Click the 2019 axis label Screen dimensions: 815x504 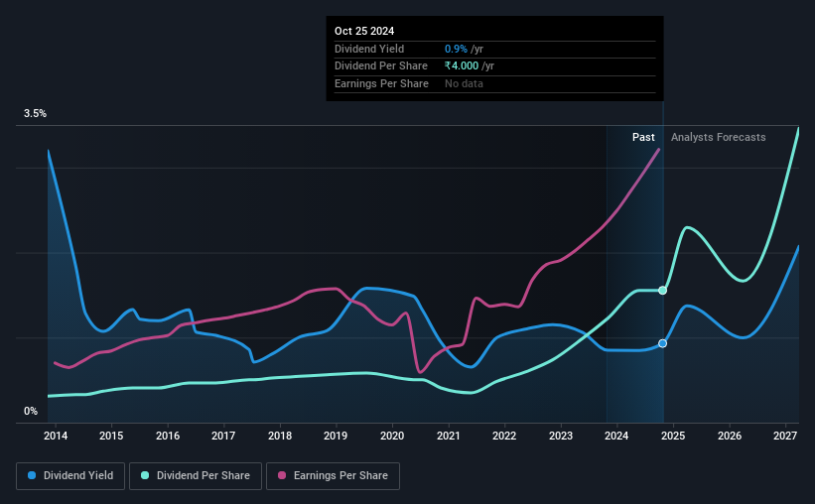pyautogui.click(x=336, y=436)
